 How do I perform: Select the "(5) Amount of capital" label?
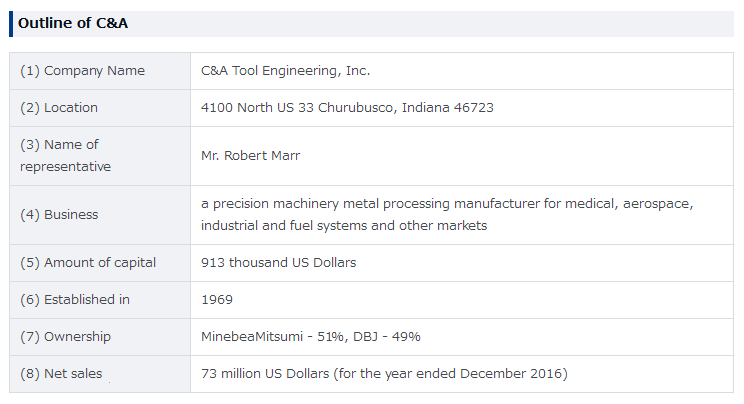(88, 263)
